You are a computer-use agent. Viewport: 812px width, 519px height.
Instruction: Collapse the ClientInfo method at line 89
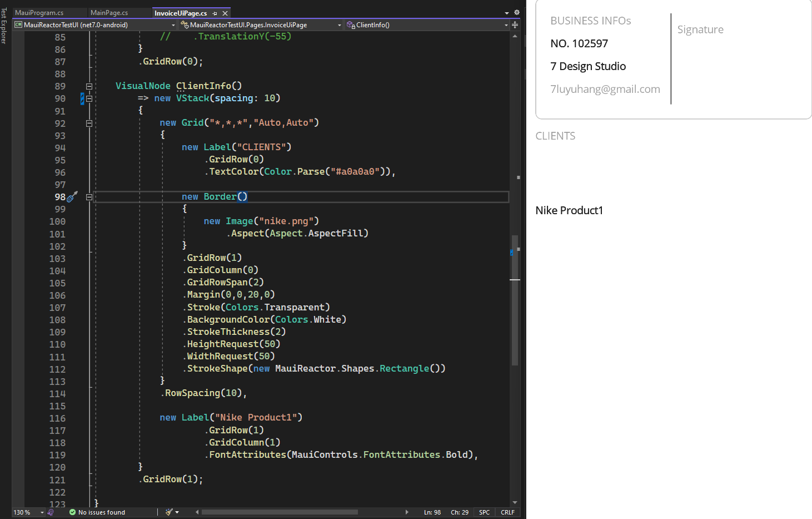click(89, 86)
